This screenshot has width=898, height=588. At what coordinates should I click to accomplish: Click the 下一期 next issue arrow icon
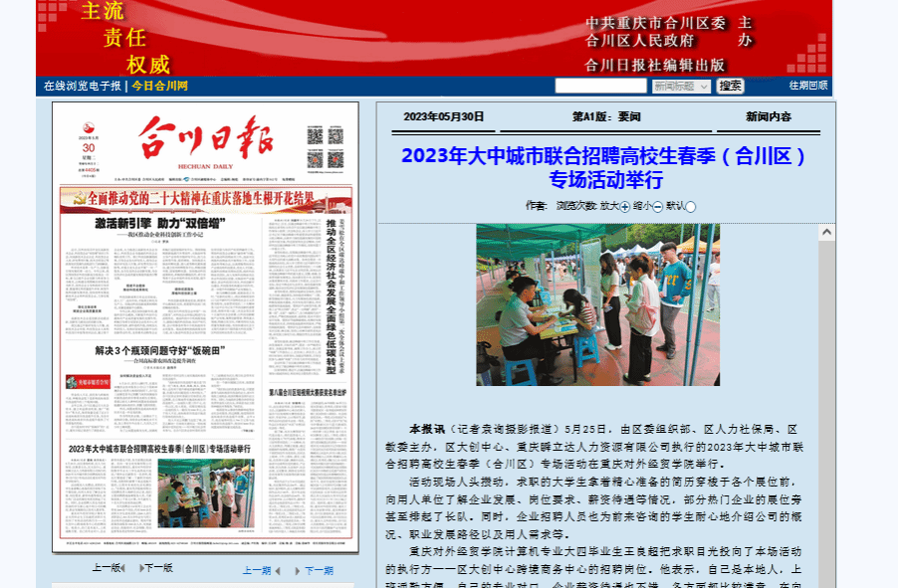(x=297, y=571)
